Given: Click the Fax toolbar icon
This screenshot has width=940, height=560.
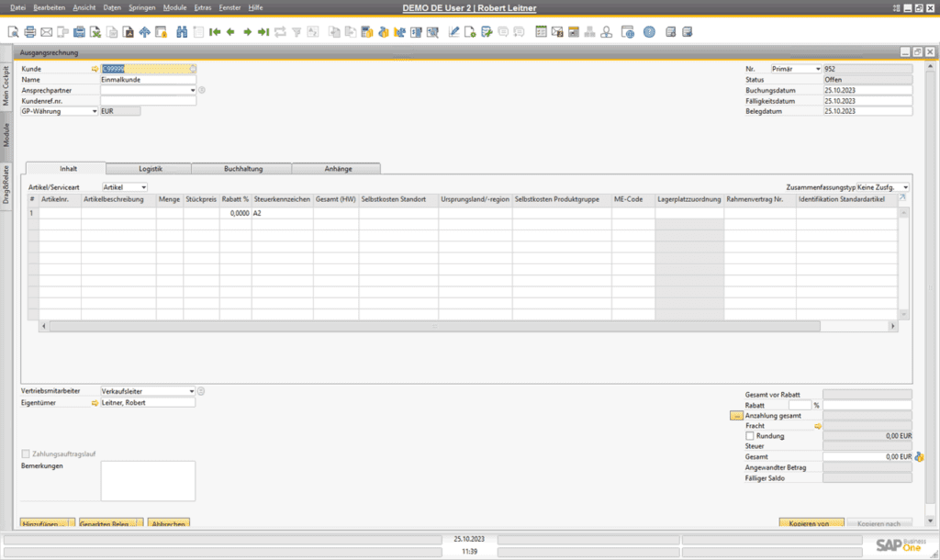Looking at the screenshot, I should [x=79, y=32].
